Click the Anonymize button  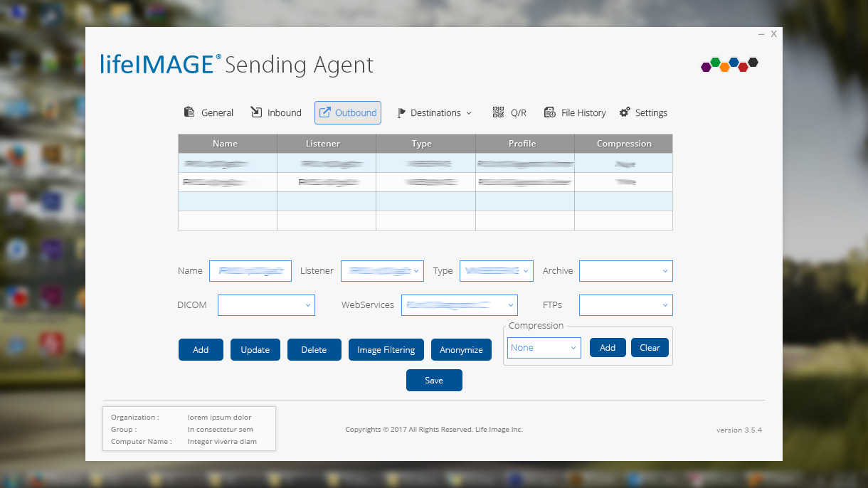coord(461,350)
